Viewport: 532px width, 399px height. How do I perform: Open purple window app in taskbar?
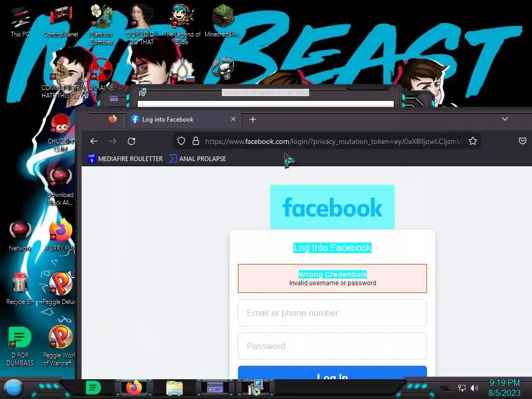point(215,388)
